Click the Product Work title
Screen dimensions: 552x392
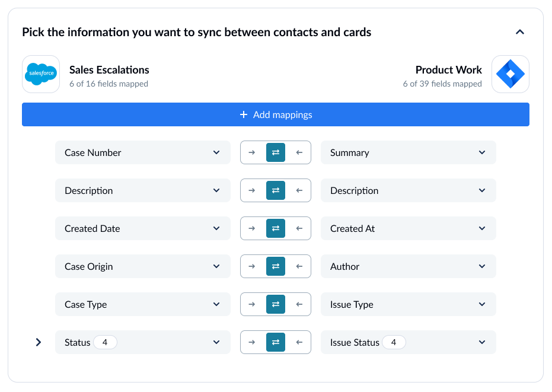pyautogui.click(x=448, y=70)
